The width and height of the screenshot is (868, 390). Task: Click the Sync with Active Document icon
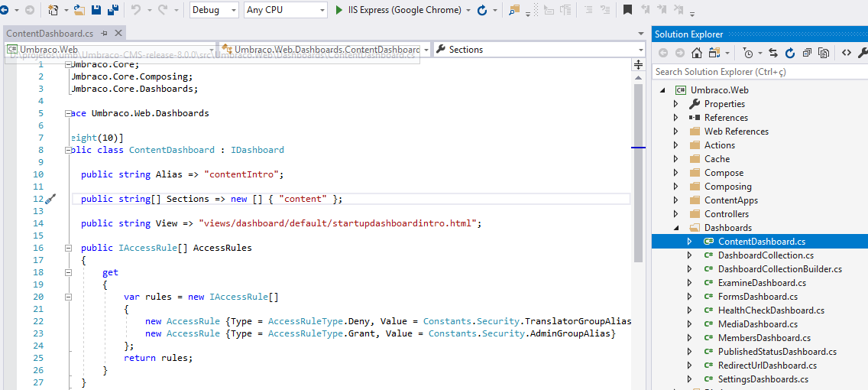click(x=773, y=54)
